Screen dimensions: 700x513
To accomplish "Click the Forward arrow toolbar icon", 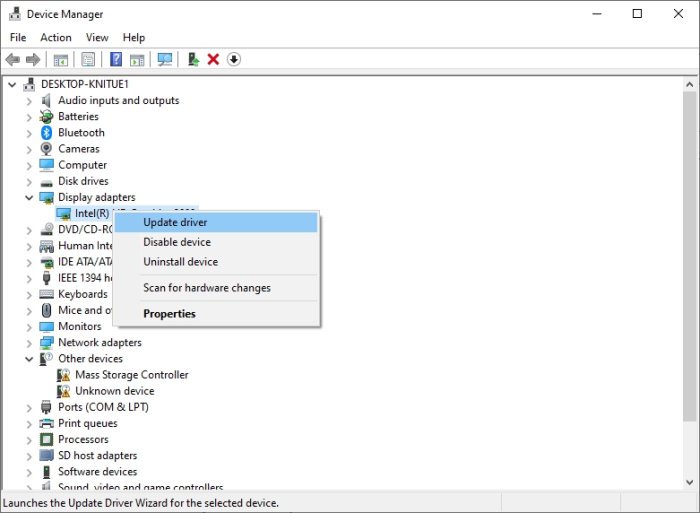I will pyautogui.click(x=33, y=59).
